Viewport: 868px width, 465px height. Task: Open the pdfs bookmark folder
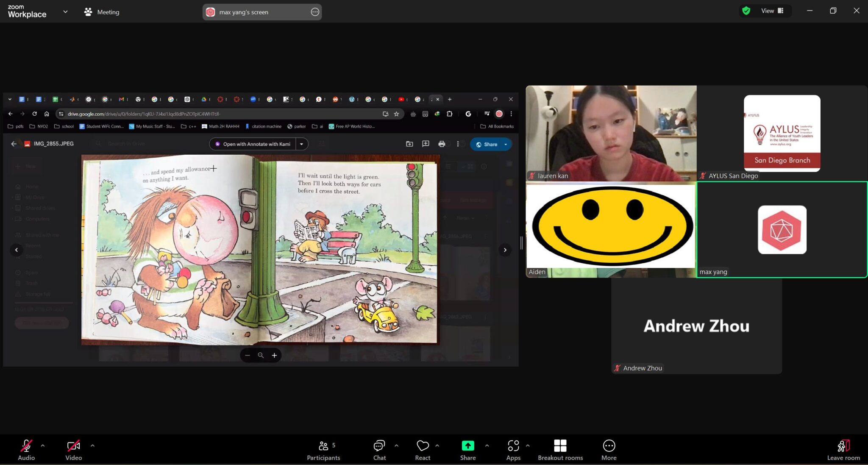[16, 126]
